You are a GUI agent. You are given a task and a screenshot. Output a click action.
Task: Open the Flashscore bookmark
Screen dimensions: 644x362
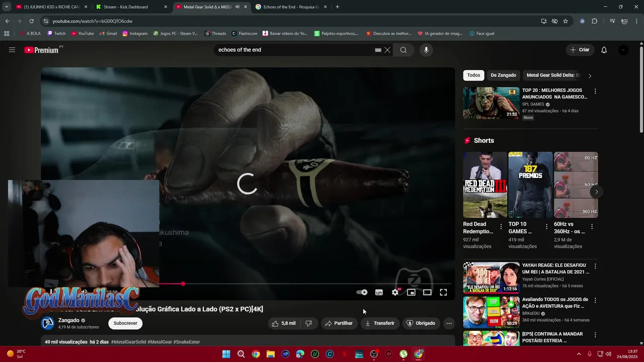pos(244,34)
